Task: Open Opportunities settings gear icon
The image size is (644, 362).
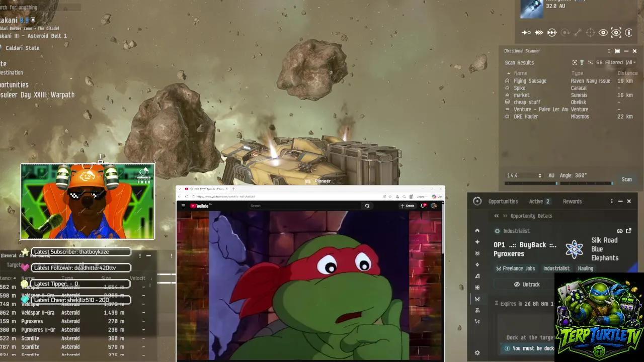Action: pos(477,353)
